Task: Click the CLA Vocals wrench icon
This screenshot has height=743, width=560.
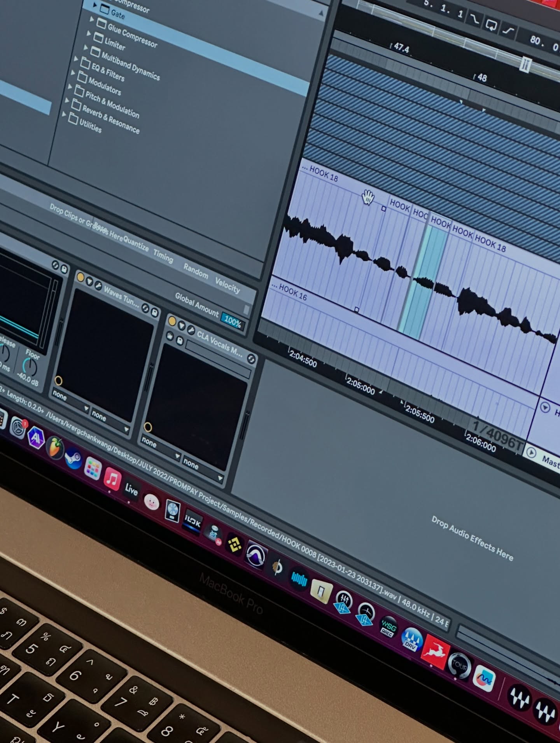Action: [x=191, y=330]
